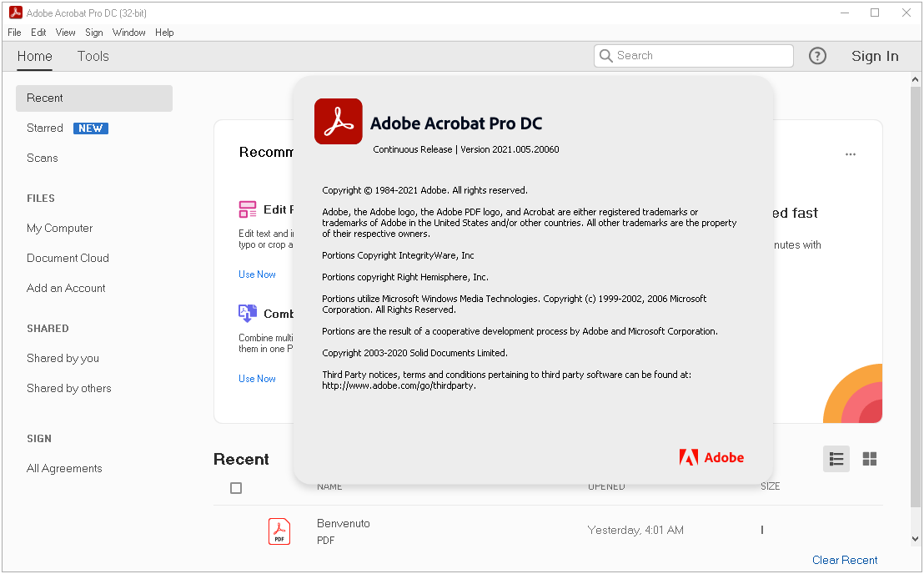Viewport: 924px width, 574px height.
Task: Click the Combine Files tool icon
Action: point(248,314)
